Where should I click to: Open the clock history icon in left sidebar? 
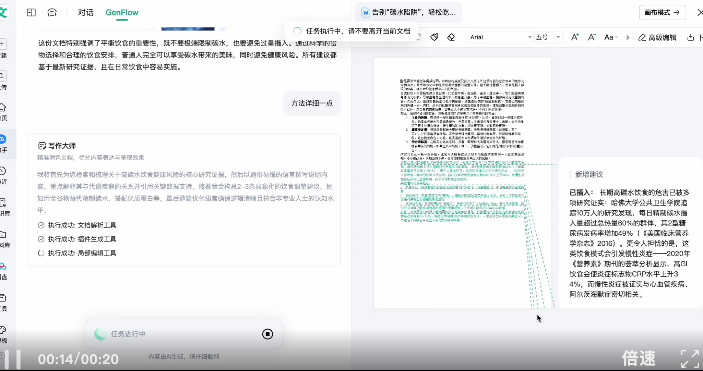[x=3, y=171]
